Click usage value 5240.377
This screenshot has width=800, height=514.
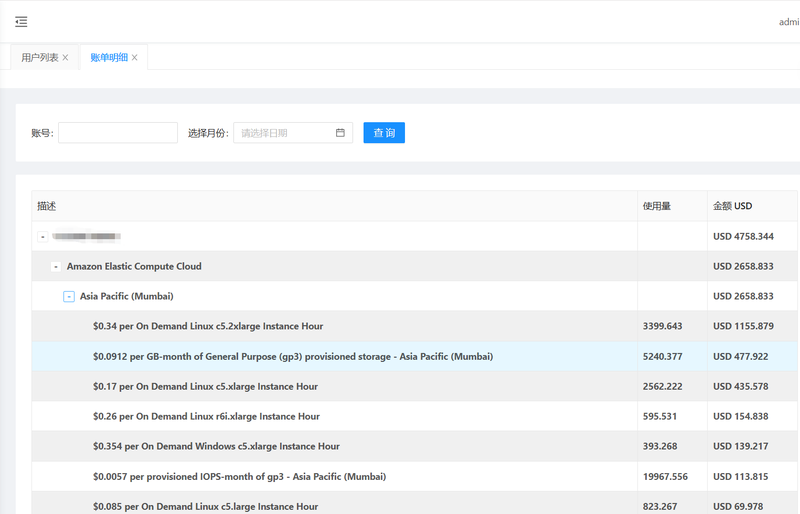click(x=662, y=356)
